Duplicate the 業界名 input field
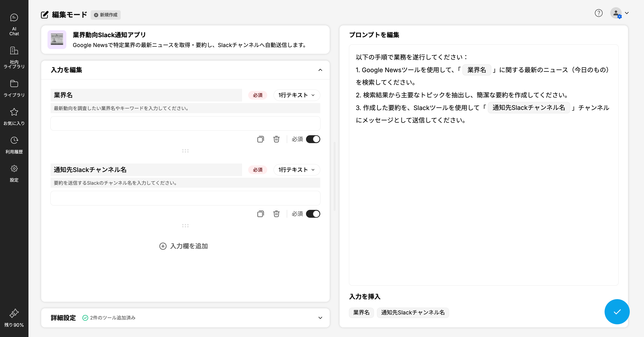Screen dimensions: 644x337 tap(260, 139)
